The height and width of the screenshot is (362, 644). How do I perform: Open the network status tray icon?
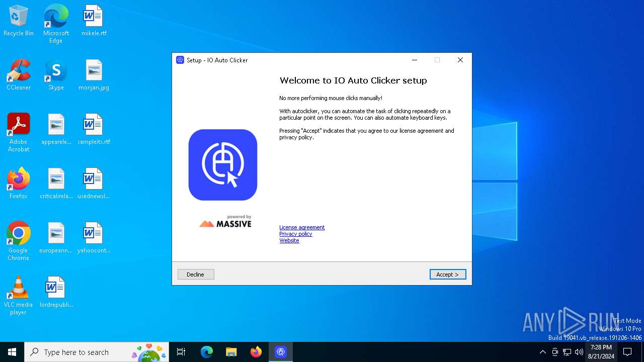(x=567, y=352)
